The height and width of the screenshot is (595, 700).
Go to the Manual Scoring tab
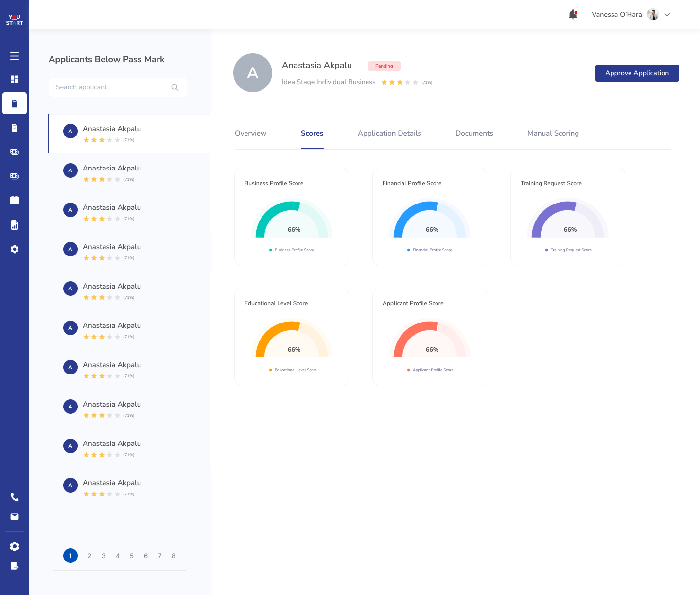(553, 133)
